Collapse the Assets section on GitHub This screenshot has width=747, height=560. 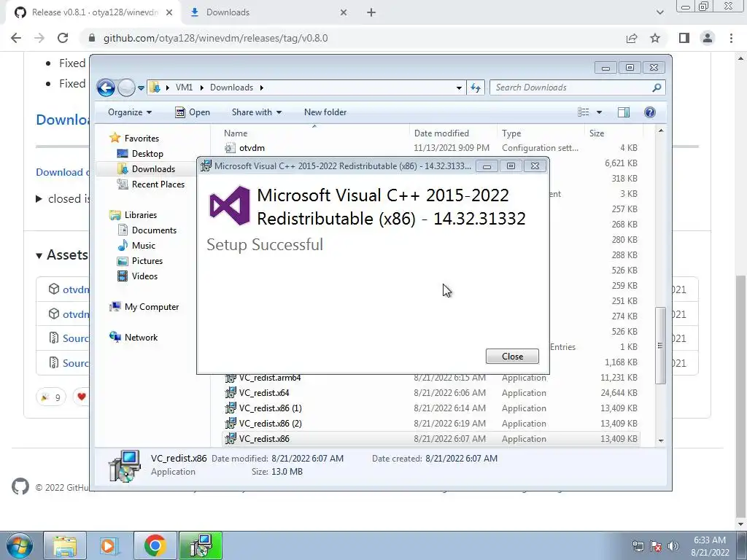[x=39, y=256]
